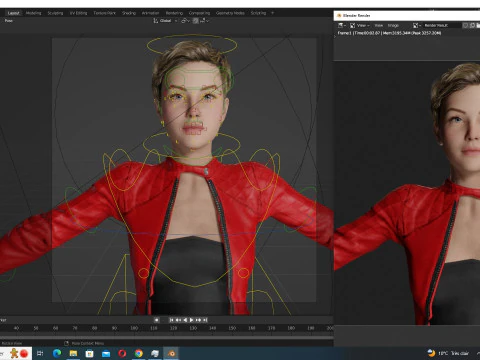Jump to the end frame in timeline
The image size is (480, 360).
click(205, 320)
